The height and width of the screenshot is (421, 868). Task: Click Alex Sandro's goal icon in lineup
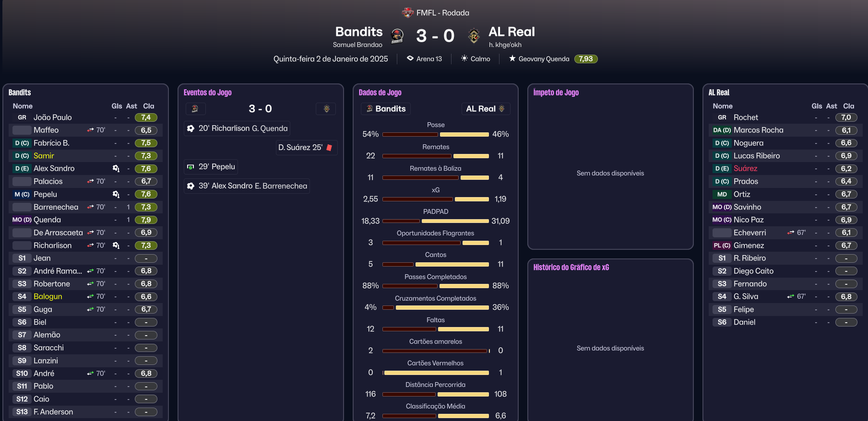coord(116,168)
